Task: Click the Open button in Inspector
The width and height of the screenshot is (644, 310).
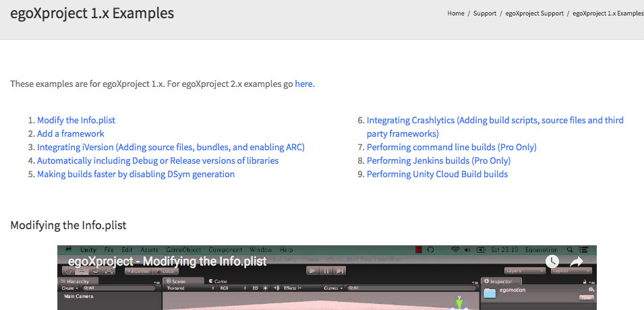Action: 586,298
